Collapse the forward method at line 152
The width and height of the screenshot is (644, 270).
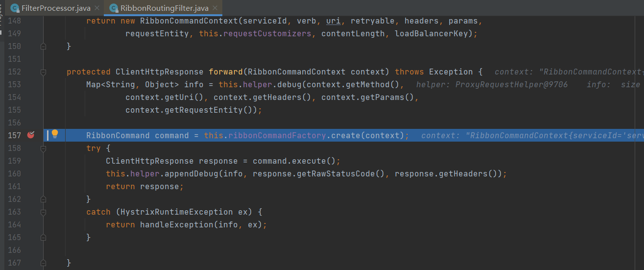tap(44, 72)
